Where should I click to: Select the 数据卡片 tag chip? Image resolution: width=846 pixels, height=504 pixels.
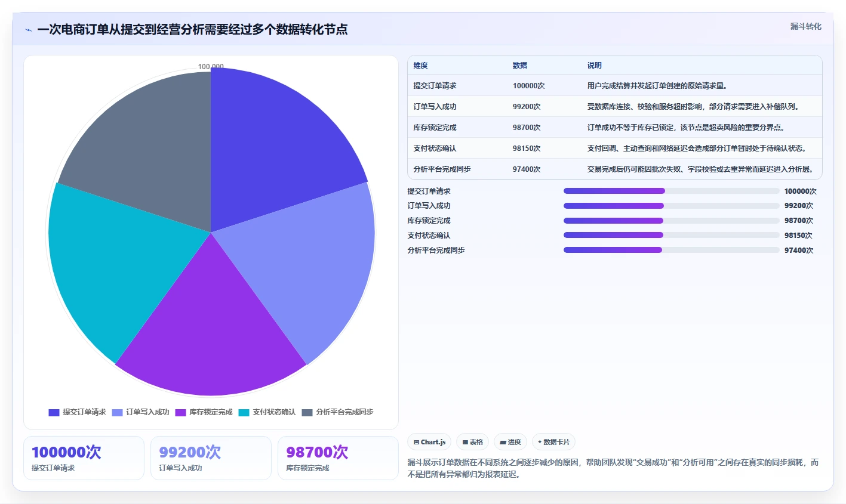coord(553,442)
